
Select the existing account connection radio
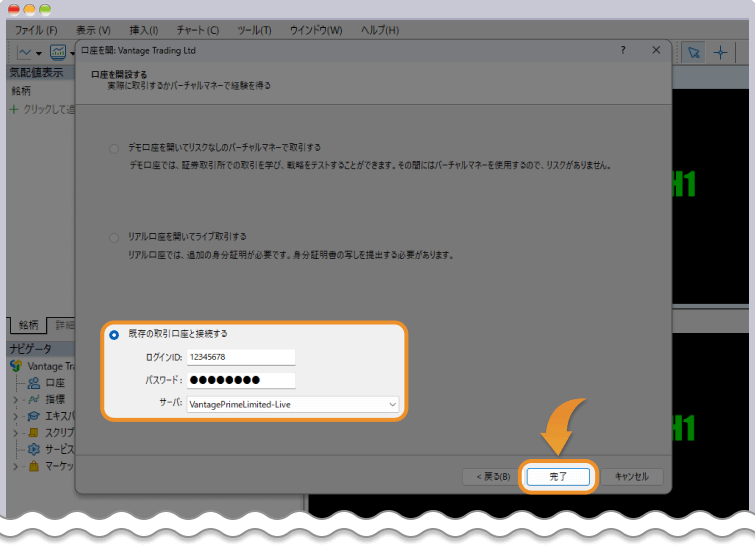click(x=114, y=335)
